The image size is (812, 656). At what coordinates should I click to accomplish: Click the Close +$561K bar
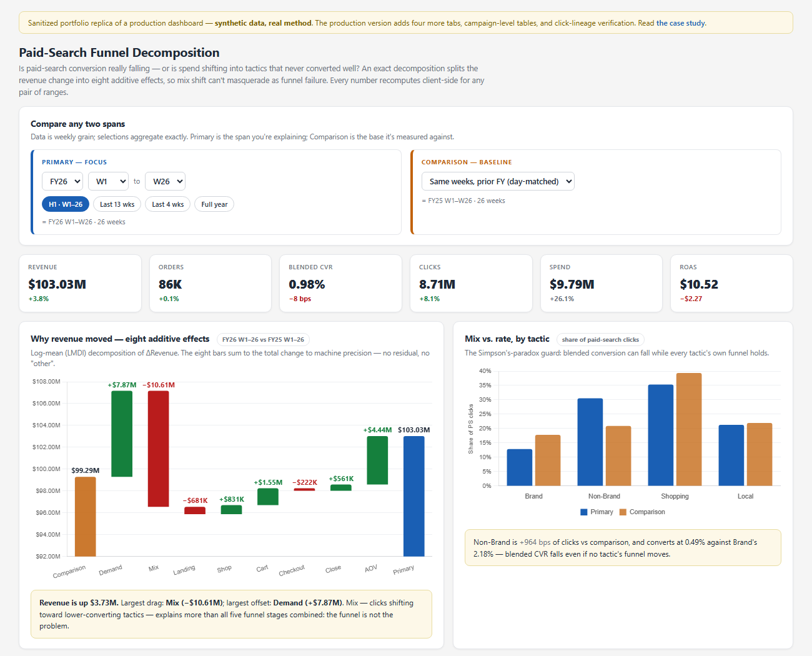341,488
